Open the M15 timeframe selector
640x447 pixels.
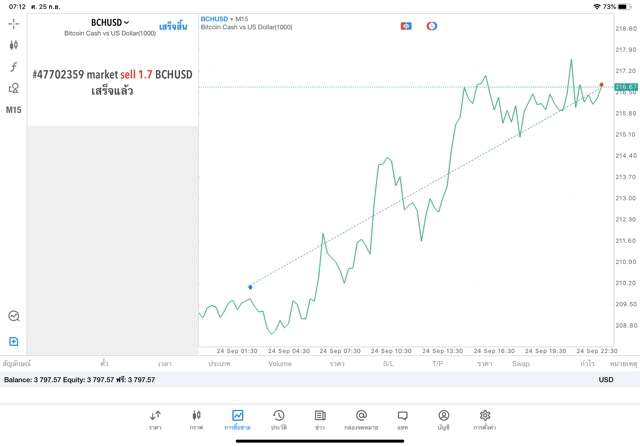[13, 110]
